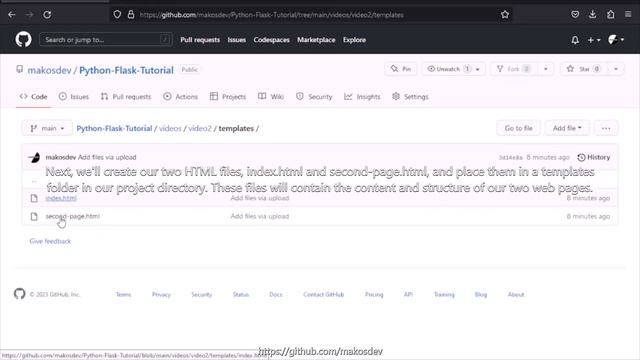
Task: Open the three-dots more options button
Action: 606,128
